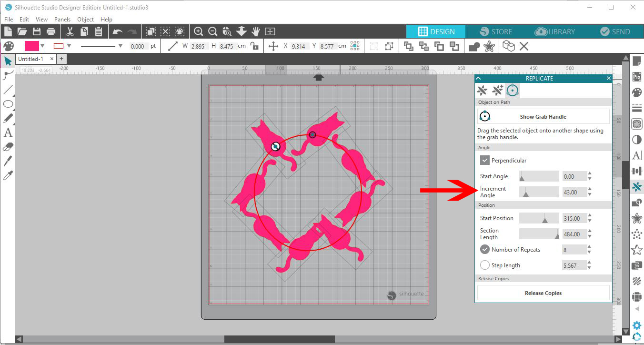Switch to the STORE tab
644x345 pixels.
(495, 31)
